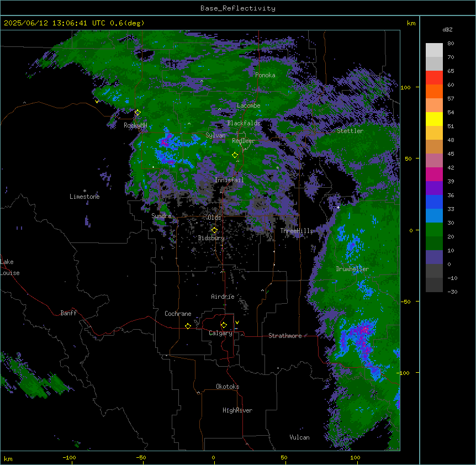Select the yellow 51-54 dBZ legend swatch
The image size is (476, 465).
(434, 119)
